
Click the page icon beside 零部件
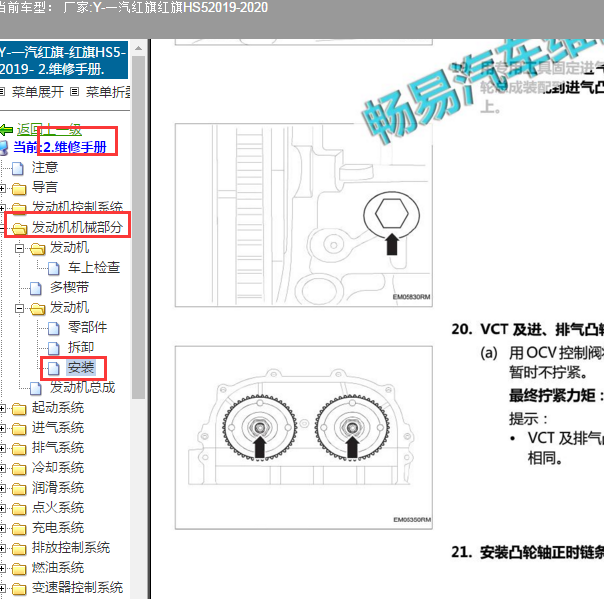pyautogui.click(x=54, y=329)
